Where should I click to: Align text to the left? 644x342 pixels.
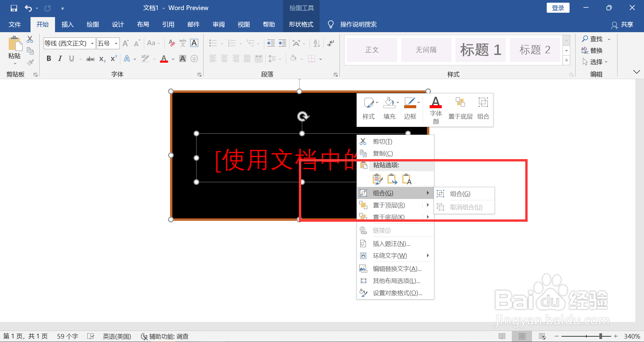point(213,59)
